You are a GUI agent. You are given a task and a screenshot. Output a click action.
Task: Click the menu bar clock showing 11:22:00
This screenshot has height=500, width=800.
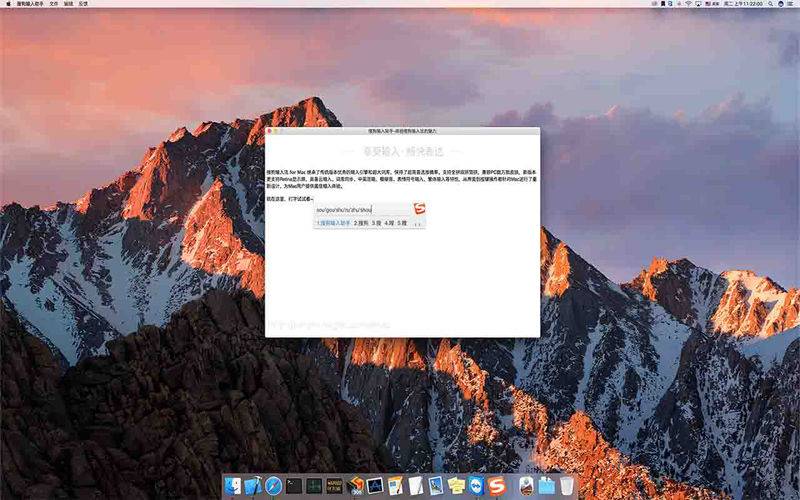(x=743, y=4)
